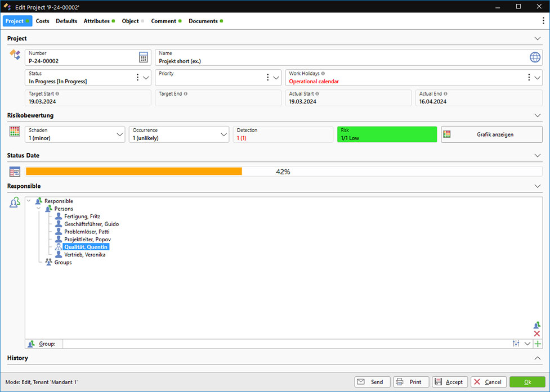Open the vertical three-dot menu at top right

(x=543, y=21)
